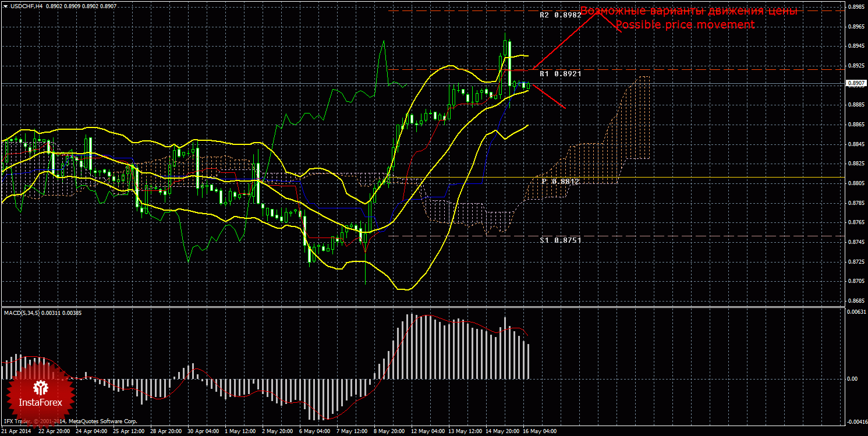This screenshot has width=868, height=436.
Task: Click the 1 May 12:00 time label
Action: [239, 432]
